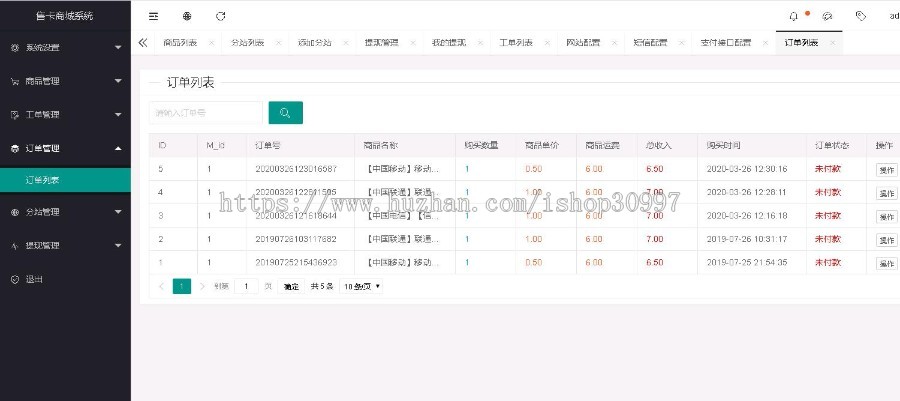The image size is (900, 401).
Task: Close the 支付接口配置 tab
Action: 765,43
